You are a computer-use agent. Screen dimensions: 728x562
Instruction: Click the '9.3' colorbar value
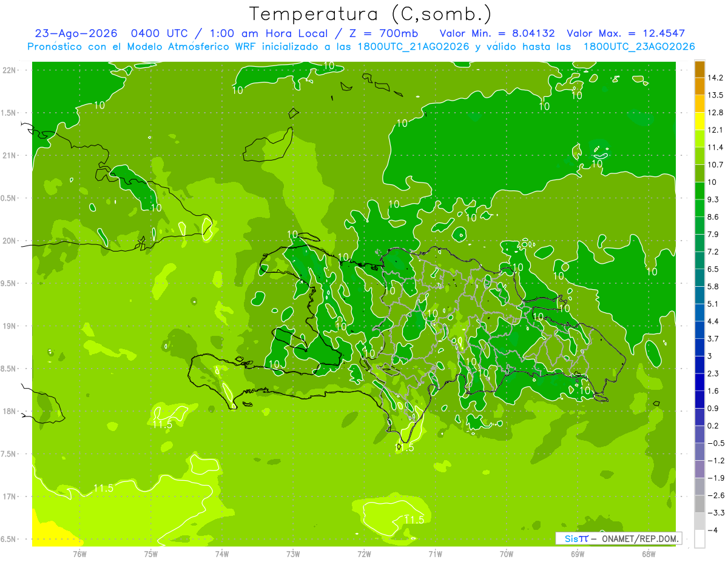(713, 199)
